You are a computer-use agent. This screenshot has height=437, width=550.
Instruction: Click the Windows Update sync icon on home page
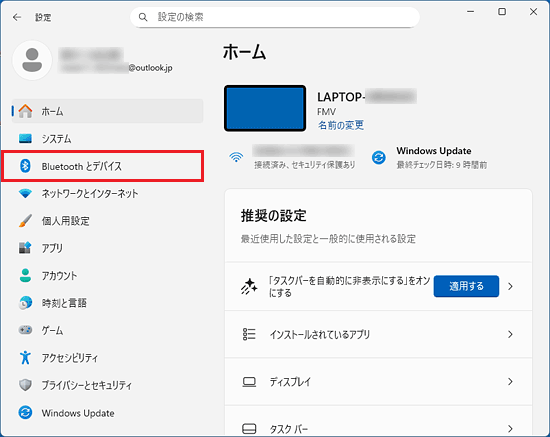click(x=379, y=157)
